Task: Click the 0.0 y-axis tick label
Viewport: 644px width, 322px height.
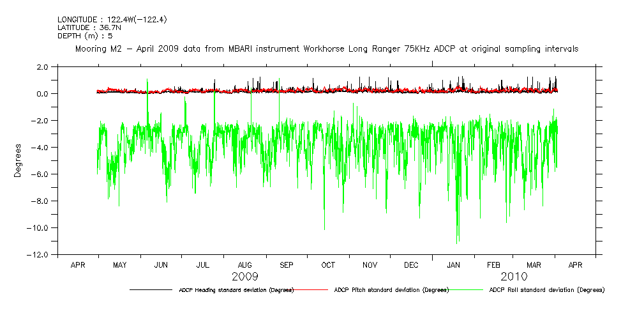Action: coord(43,94)
